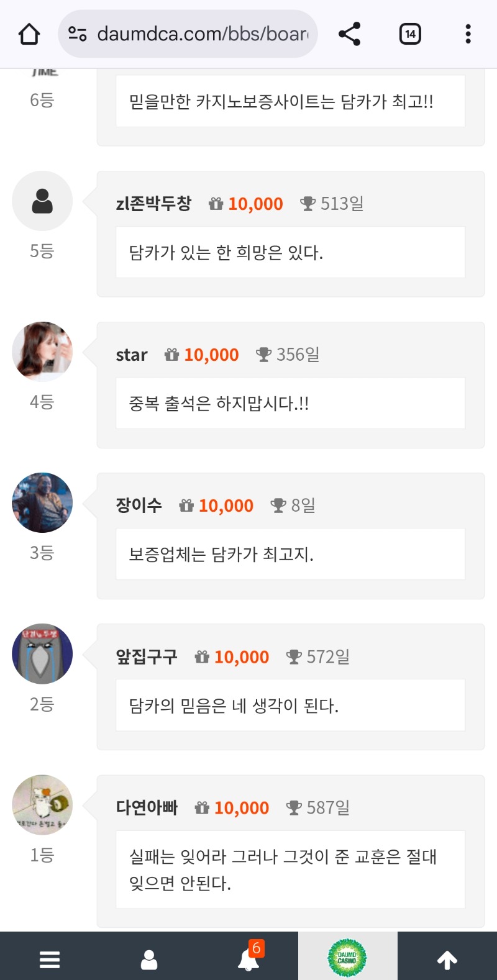Tap 다연아빠's avatar image

tap(42, 805)
